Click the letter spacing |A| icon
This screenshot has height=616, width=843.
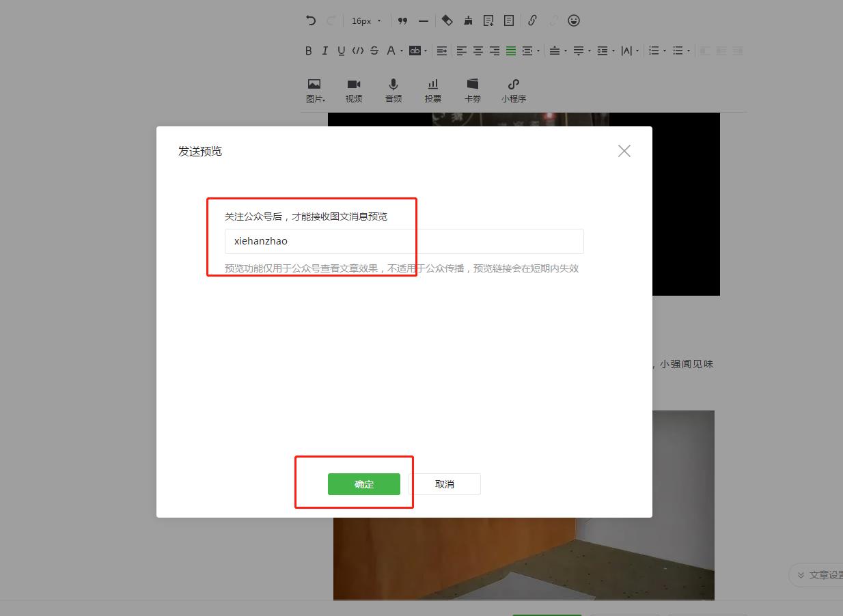pyautogui.click(x=626, y=51)
